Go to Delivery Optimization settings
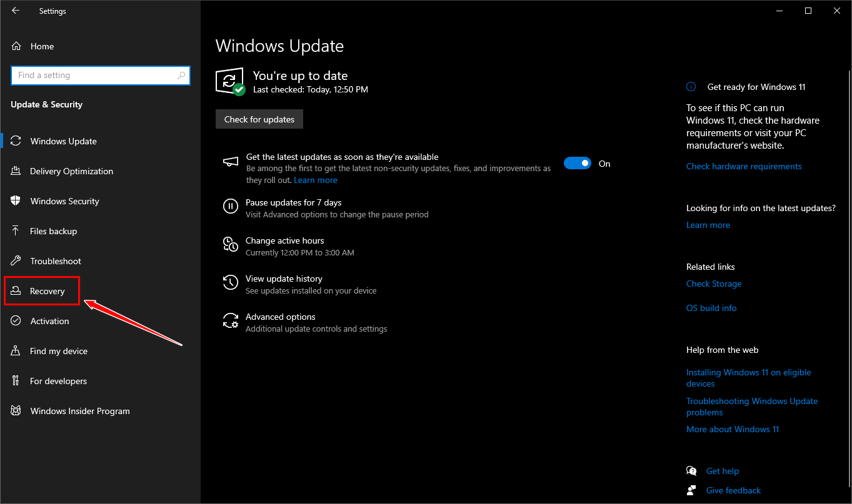The width and height of the screenshot is (852, 504). pos(72,171)
